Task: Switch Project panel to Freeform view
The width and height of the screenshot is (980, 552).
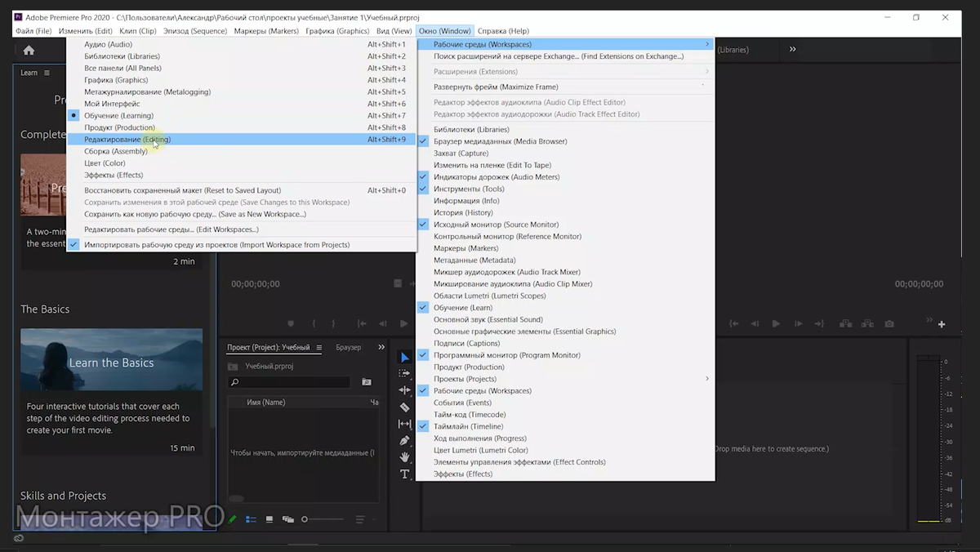Action: (x=287, y=519)
